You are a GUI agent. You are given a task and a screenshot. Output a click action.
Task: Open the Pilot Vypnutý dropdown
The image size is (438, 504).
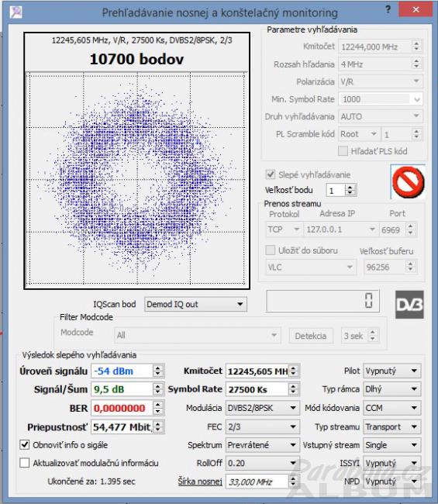click(x=392, y=371)
